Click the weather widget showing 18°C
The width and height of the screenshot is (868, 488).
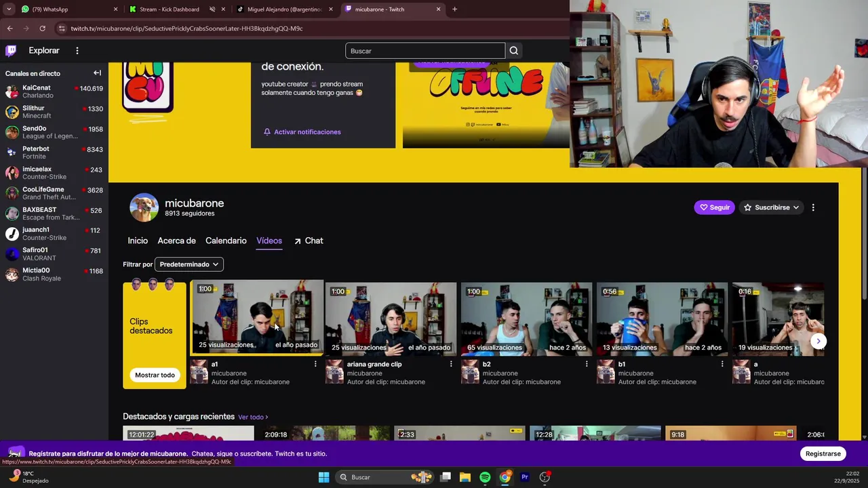(x=30, y=477)
